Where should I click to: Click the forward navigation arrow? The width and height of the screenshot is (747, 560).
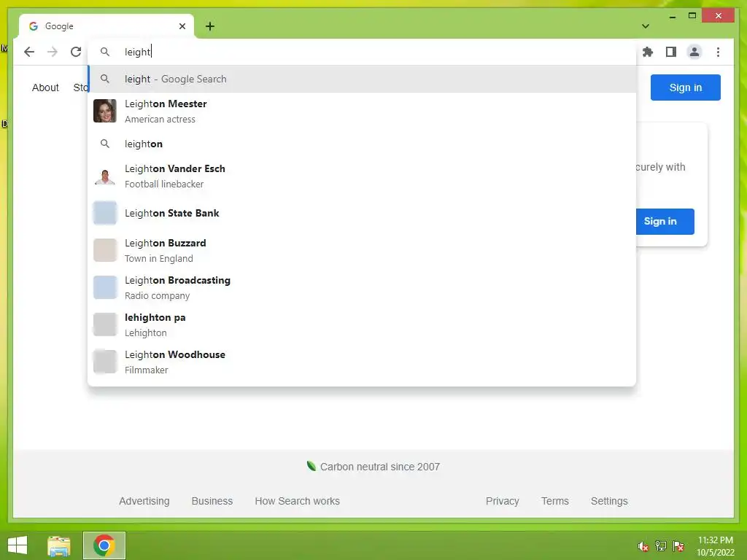pos(53,52)
